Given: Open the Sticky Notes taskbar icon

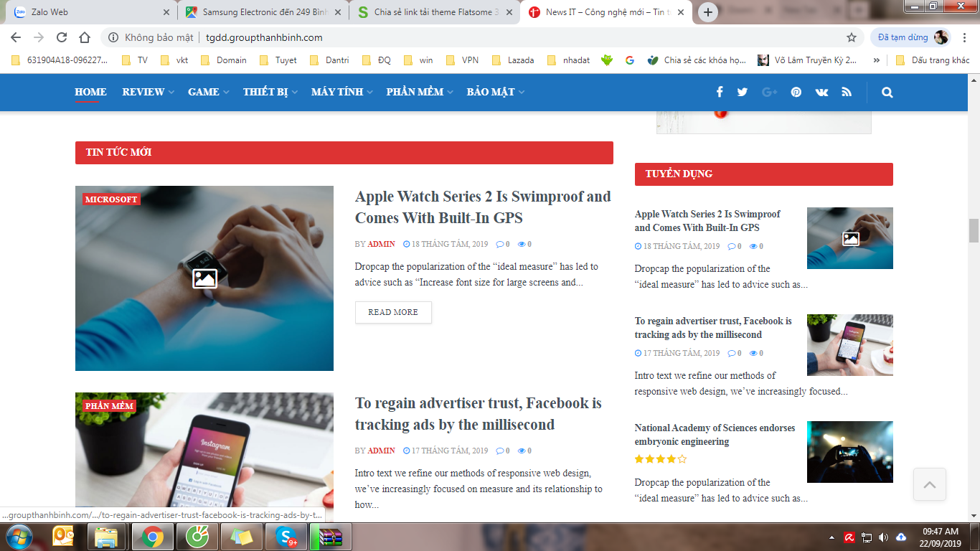Looking at the screenshot, I should [x=241, y=537].
